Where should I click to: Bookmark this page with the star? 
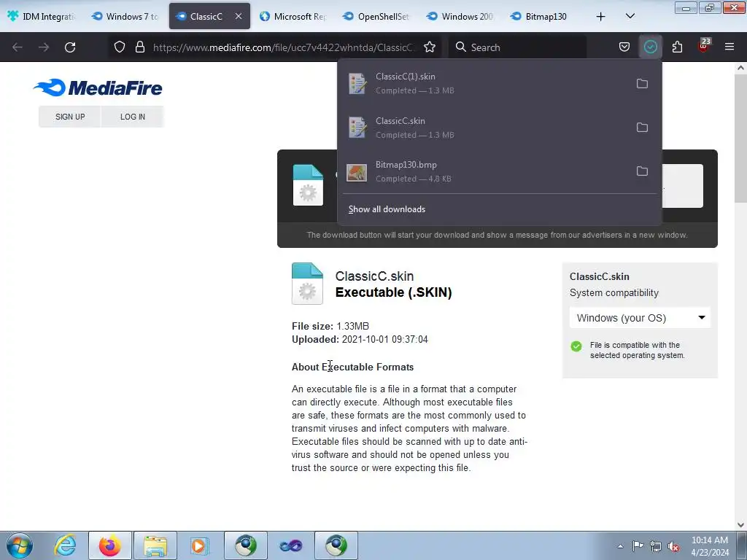pyautogui.click(x=430, y=47)
